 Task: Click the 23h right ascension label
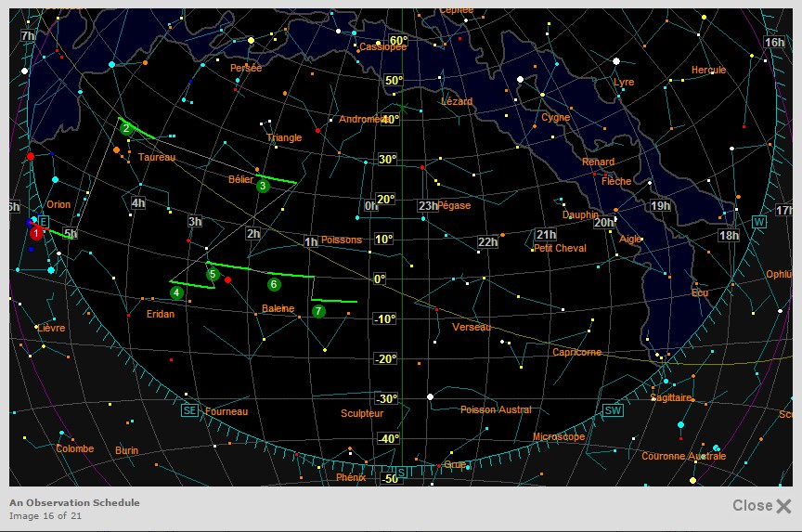pos(428,205)
